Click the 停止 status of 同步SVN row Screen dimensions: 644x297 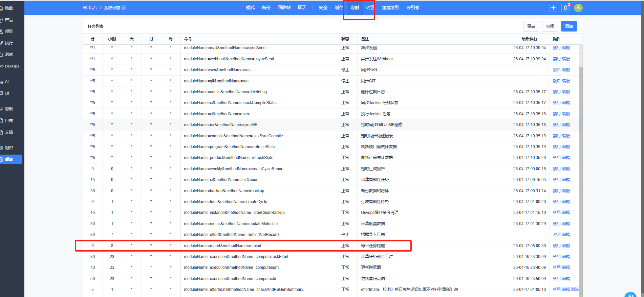point(345,70)
